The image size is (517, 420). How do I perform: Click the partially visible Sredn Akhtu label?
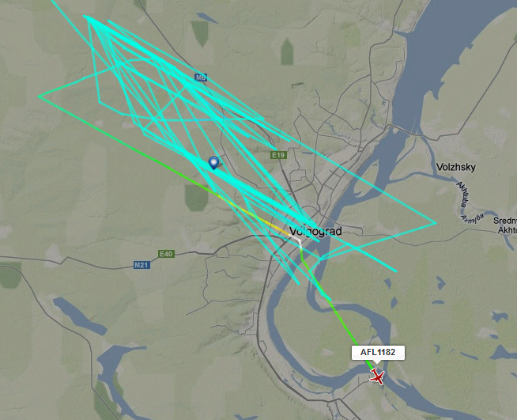[x=505, y=225]
